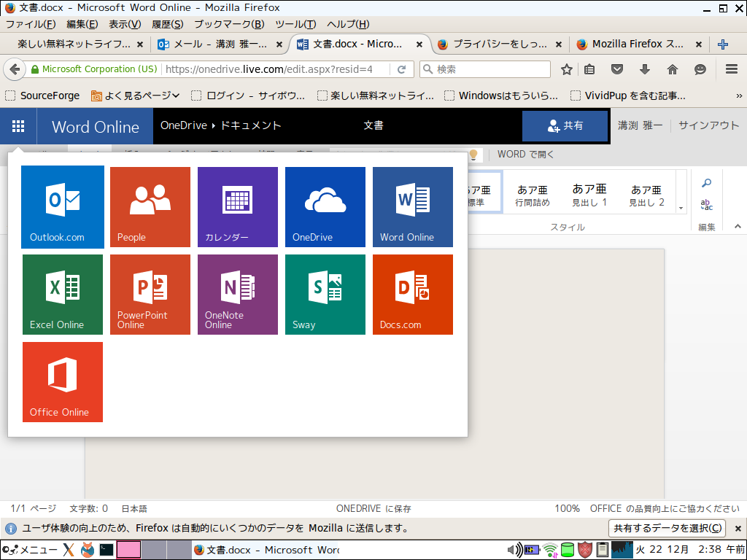Viewport: 747px width, 560px height.
Task: Open the ドキュメント breadcrumb link
Action: [251, 125]
